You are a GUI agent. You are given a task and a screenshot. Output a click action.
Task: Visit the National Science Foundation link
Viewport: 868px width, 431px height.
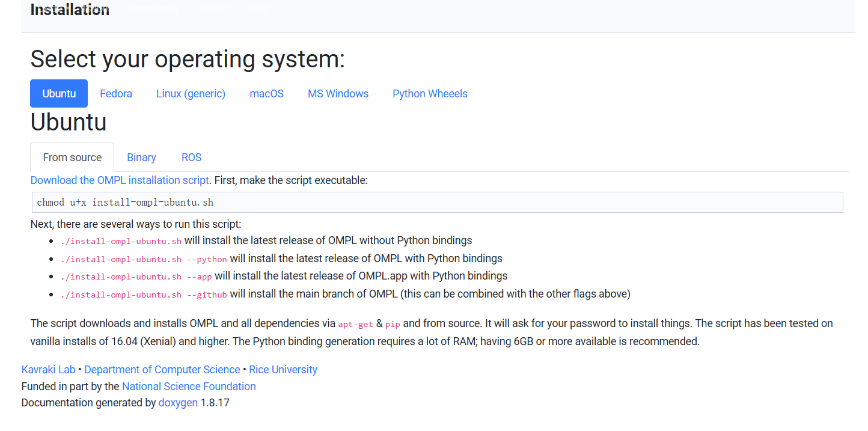point(189,386)
